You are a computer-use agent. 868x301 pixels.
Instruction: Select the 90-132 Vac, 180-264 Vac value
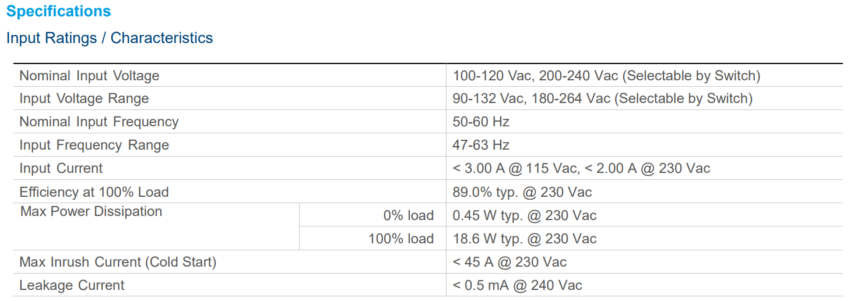point(602,99)
